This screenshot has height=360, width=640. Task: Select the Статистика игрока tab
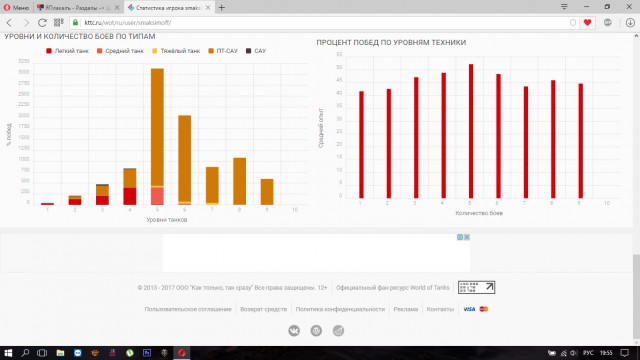pos(168,7)
